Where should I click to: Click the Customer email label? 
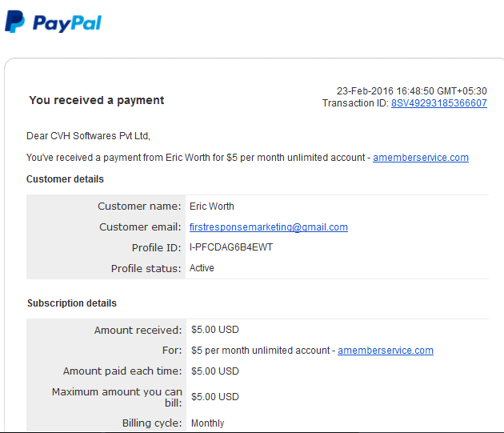140,227
